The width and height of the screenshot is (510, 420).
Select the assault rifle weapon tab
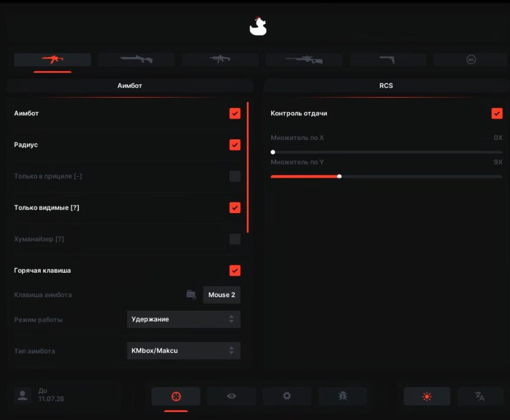click(52, 60)
